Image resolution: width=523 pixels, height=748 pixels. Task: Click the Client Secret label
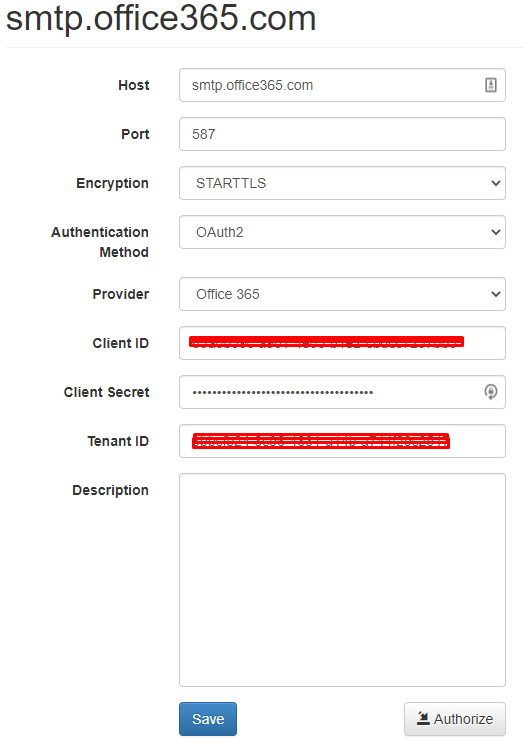(106, 392)
